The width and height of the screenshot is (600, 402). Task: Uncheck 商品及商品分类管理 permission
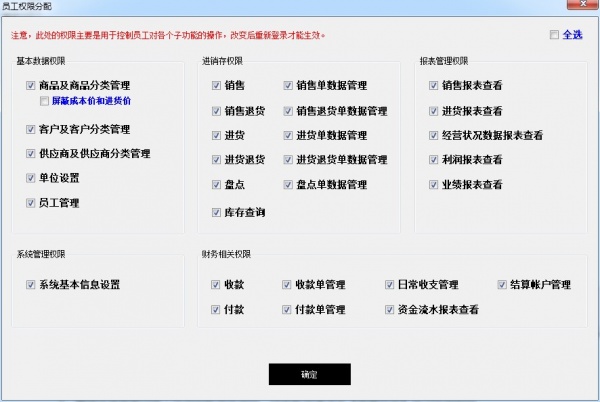click(x=31, y=85)
